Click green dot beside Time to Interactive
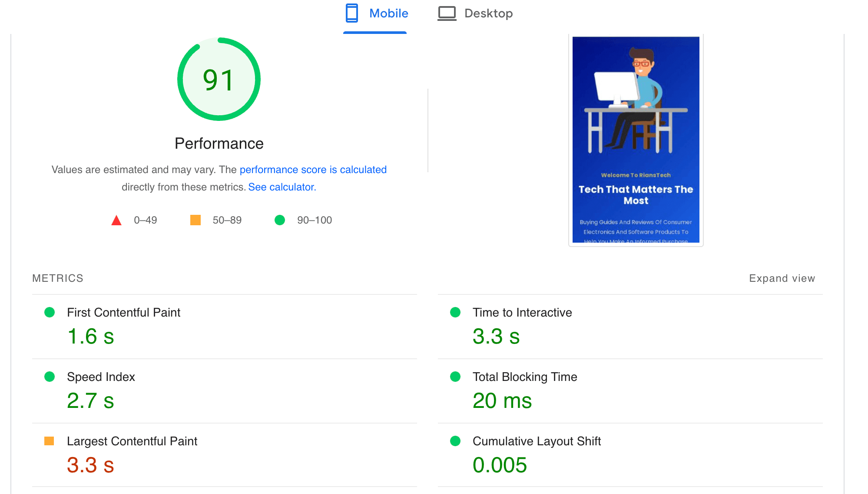This screenshot has width=868, height=494. [455, 312]
